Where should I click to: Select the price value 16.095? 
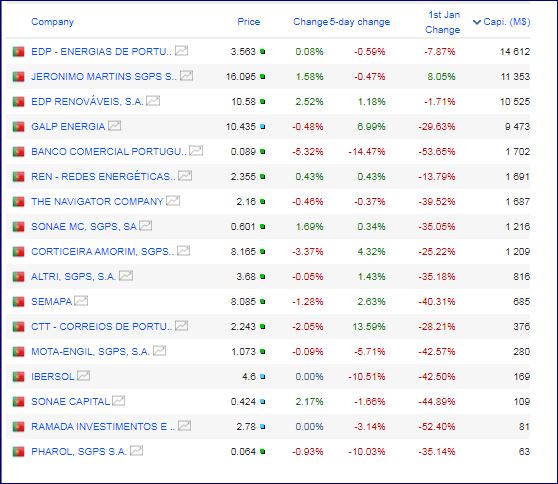click(241, 77)
